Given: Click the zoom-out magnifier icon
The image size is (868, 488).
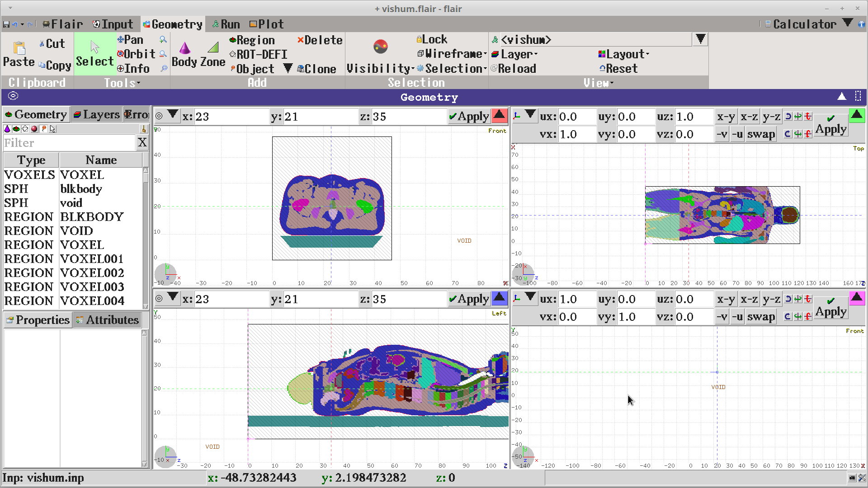Looking at the screenshot, I should [x=163, y=54].
